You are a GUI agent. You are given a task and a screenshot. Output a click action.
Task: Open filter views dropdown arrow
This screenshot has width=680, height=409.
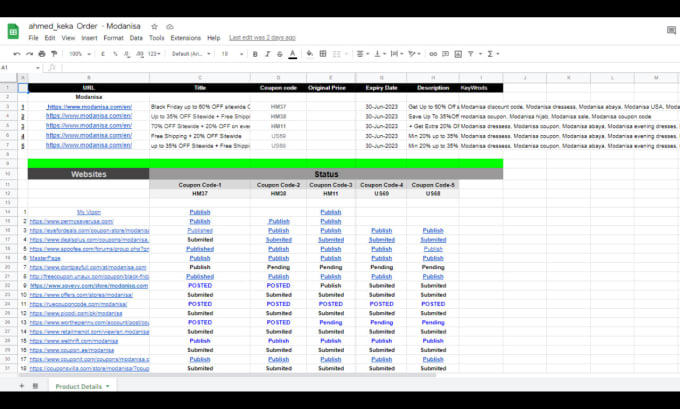point(480,54)
